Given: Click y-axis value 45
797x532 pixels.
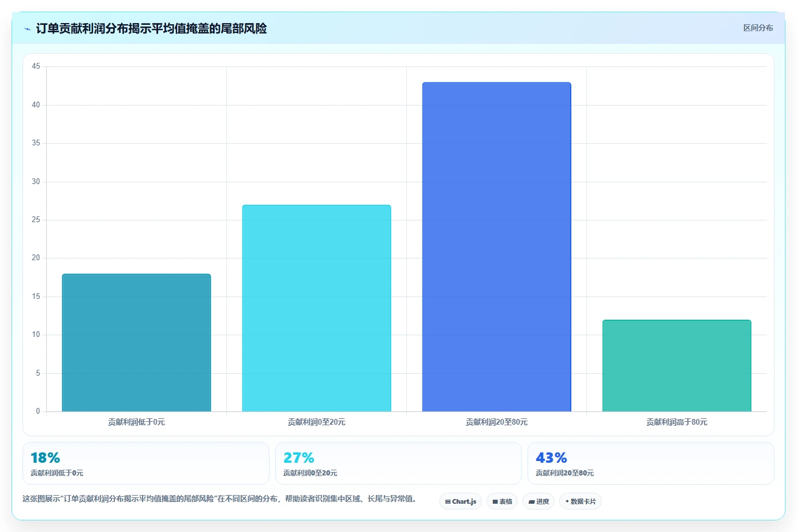Looking at the screenshot, I should pyautogui.click(x=36, y=66).
